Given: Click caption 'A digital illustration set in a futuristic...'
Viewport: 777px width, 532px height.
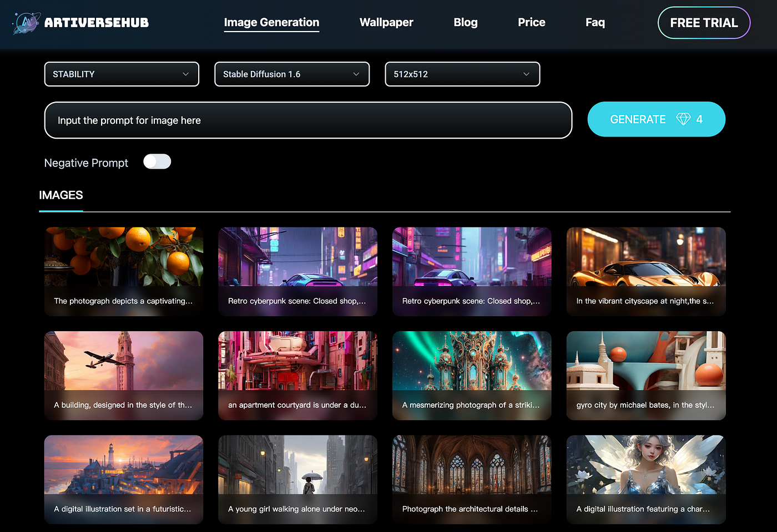Looking at the screenshot, I should 123,509.
